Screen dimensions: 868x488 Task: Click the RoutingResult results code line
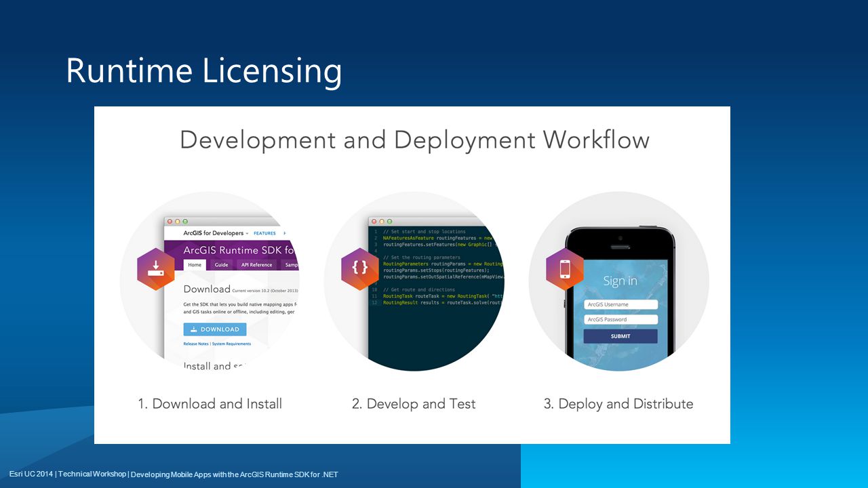click(443, 302)
